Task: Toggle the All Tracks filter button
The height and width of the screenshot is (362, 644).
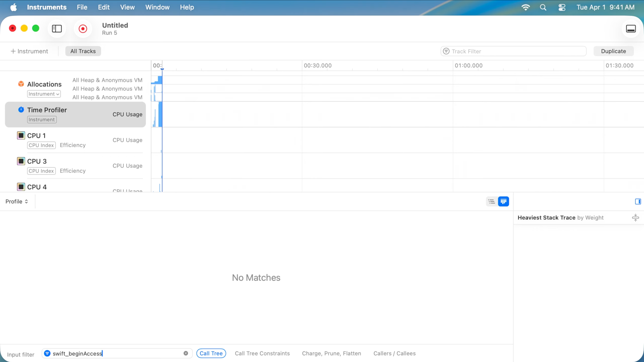Action: point(83,51)
